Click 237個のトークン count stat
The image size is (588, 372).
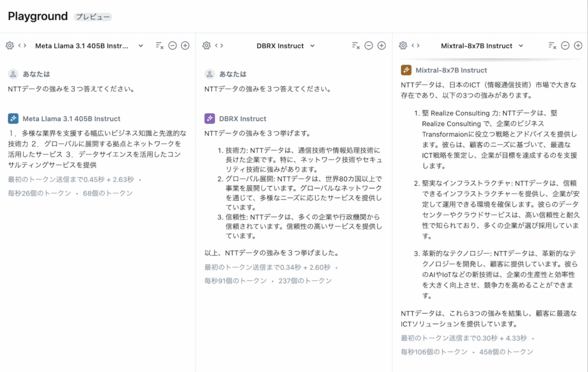click(305, 281)
